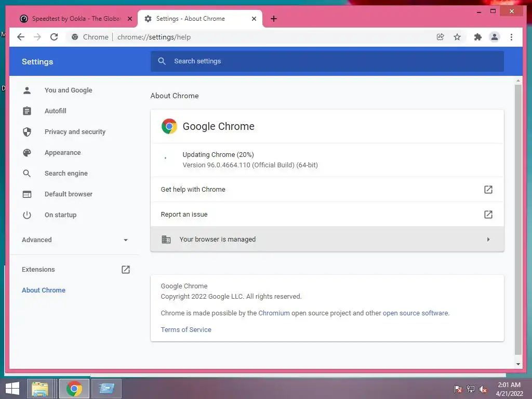The height and width of the screenshot is (399, 532).
Task: Open the Extensions puzzle icon
Action: click(478, 37)
